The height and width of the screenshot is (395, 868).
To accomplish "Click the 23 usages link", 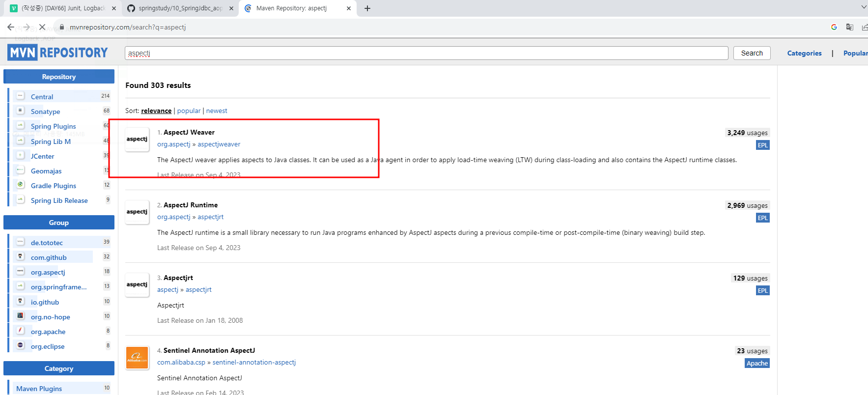I will click(x=752, y=351).
